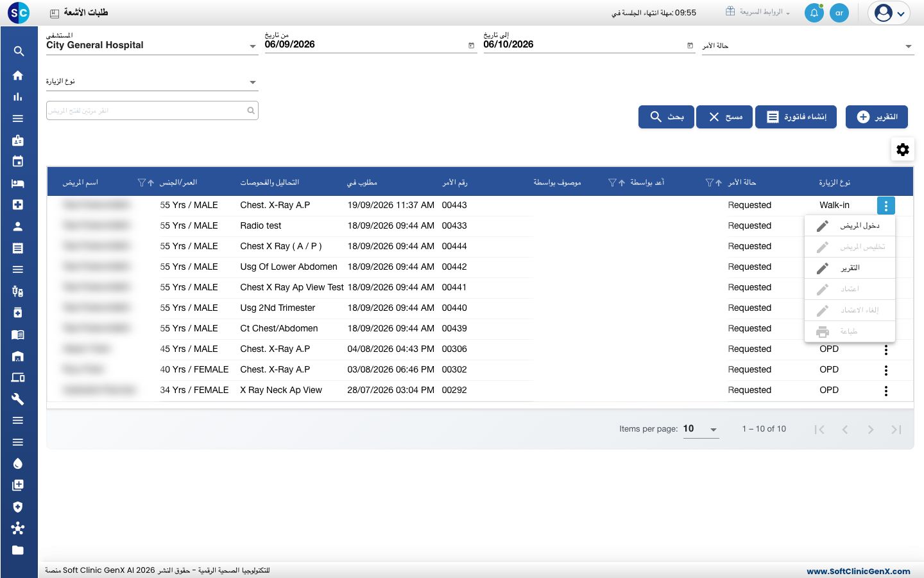Viewport: 924px width, 578px height.
Task: Click the إنشاء فاتورة create invoice button
Action: pos(796,117)
